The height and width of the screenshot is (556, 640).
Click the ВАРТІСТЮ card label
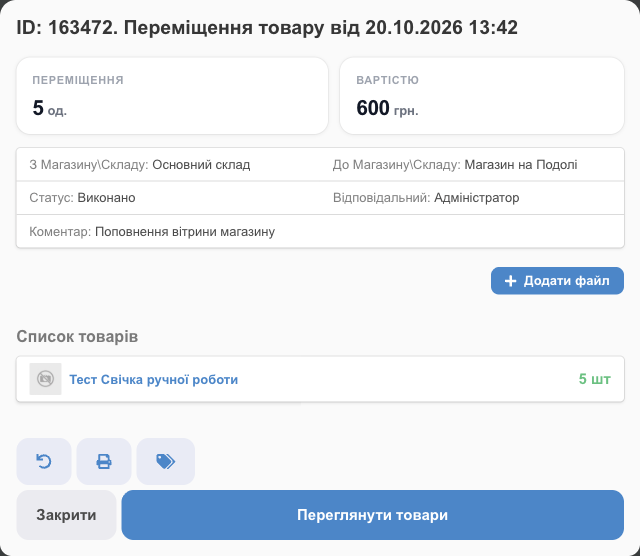point(387,80)
